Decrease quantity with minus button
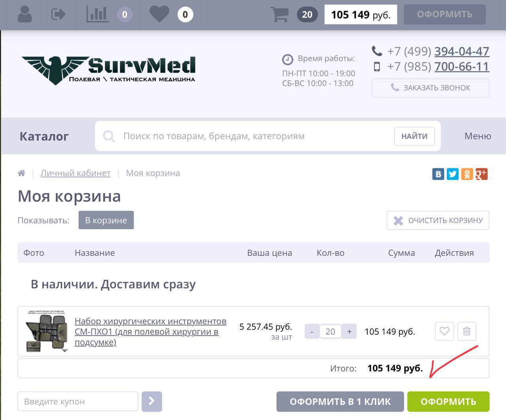Screen dimensions: 506x420 (312, 331)
